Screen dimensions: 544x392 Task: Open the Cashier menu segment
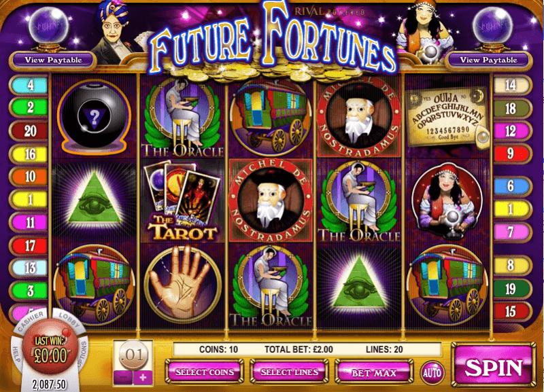click(x=31, y=321)
